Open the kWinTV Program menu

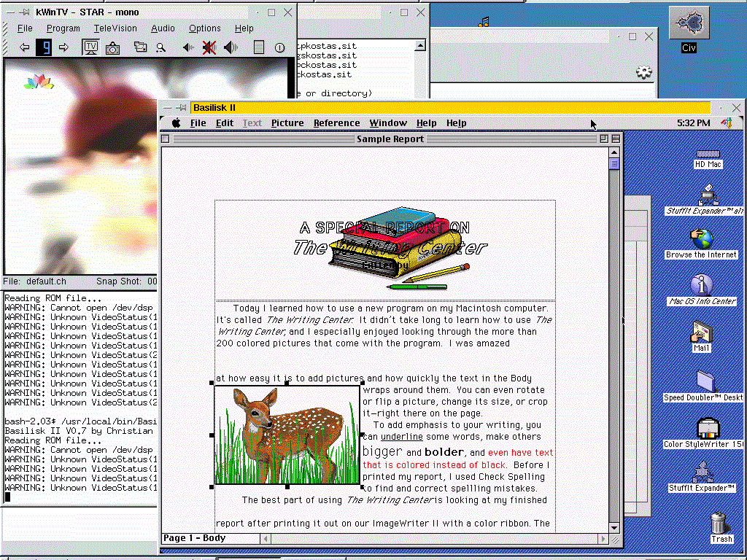click(x=63, y=28)
